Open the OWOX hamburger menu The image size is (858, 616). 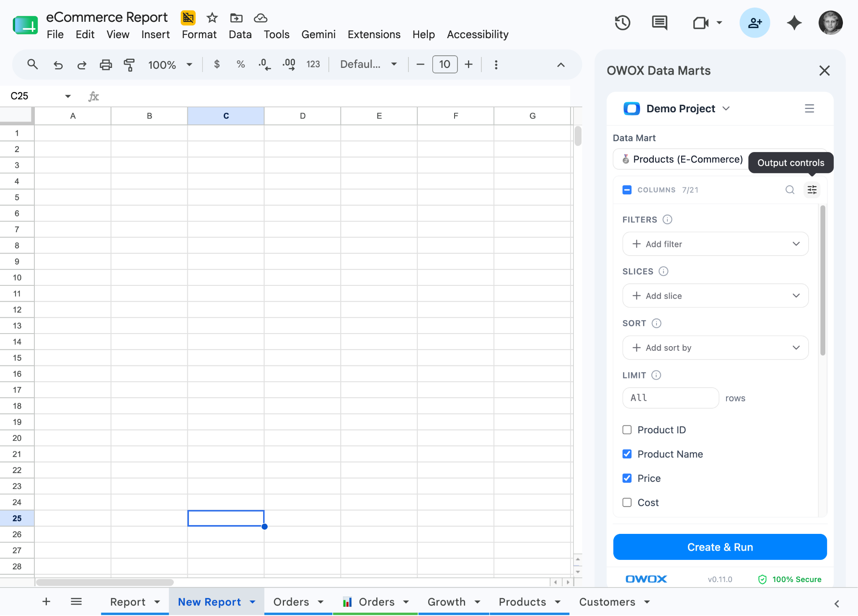[809, 109]
